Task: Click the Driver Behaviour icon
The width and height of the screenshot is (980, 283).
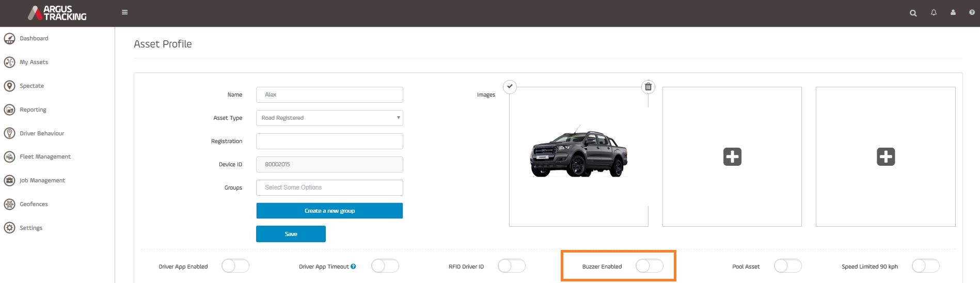Action: (9, 133)
